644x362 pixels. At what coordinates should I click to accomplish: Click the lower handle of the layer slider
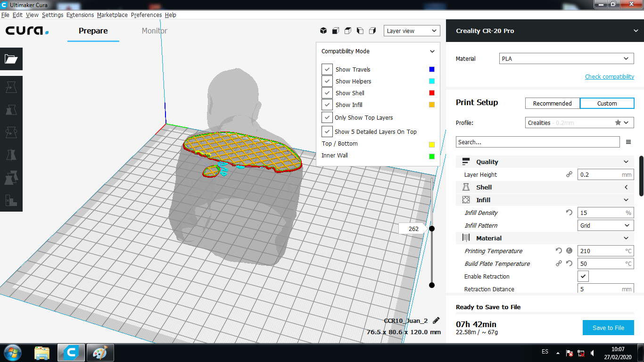[x=432, y=285]
